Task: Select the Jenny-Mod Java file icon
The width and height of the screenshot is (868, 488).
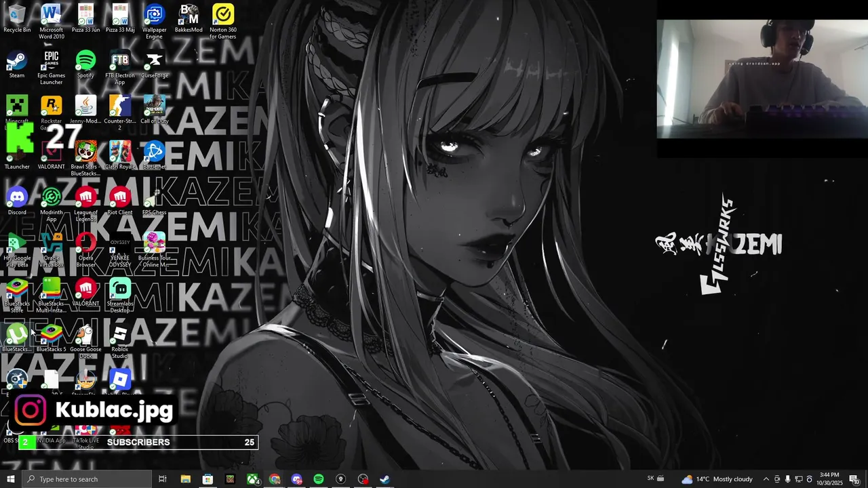Action: click(85, 110)
